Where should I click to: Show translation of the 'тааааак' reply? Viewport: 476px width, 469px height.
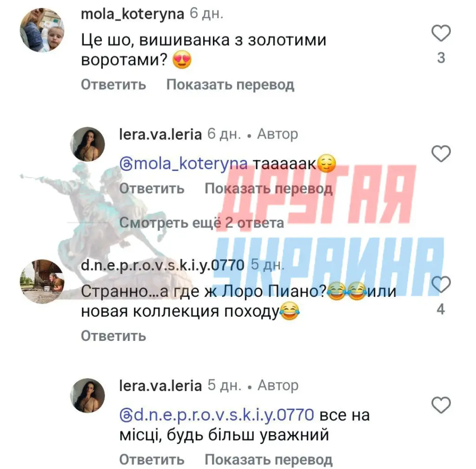click(x=268, y=189)
